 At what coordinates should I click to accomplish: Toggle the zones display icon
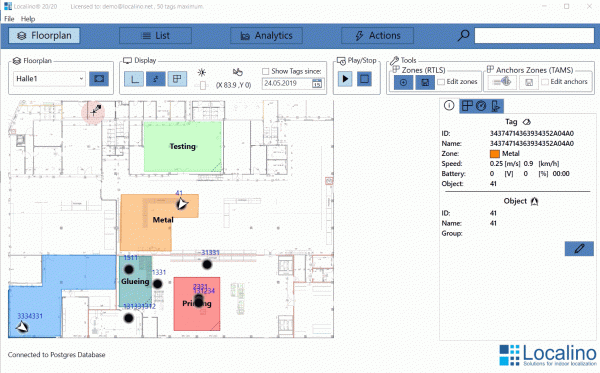tap(177, 79)
